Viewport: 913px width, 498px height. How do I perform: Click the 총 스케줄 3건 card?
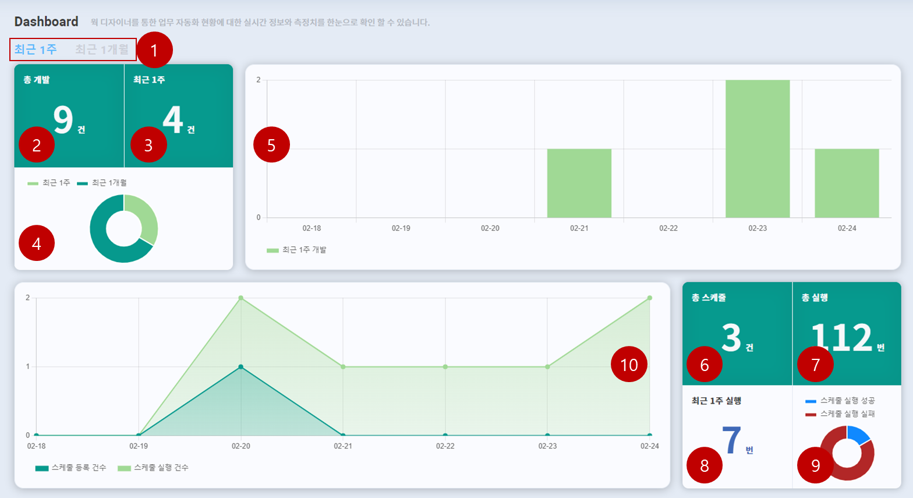[737, 334]
